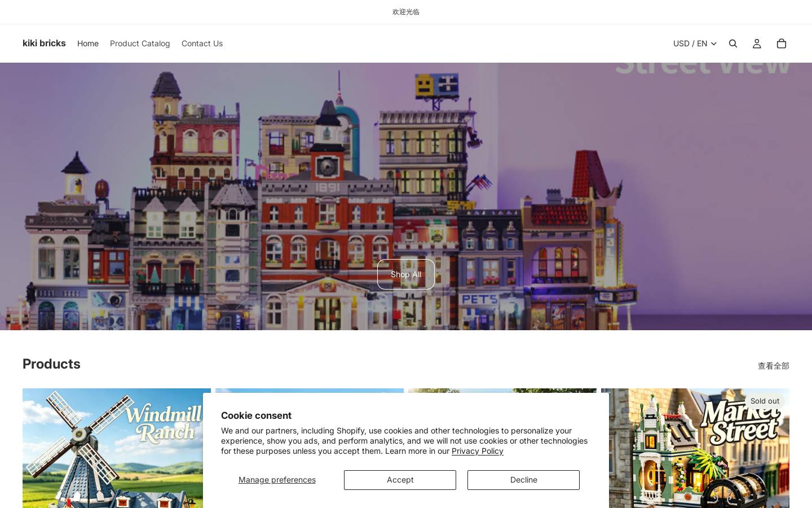Open the Home menu item

coord(88,43)
